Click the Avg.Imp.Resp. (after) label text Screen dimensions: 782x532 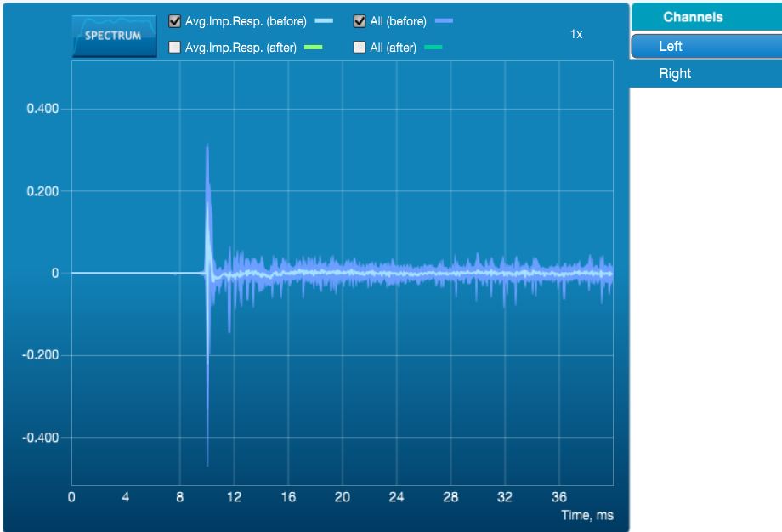[x=241, y=48]
